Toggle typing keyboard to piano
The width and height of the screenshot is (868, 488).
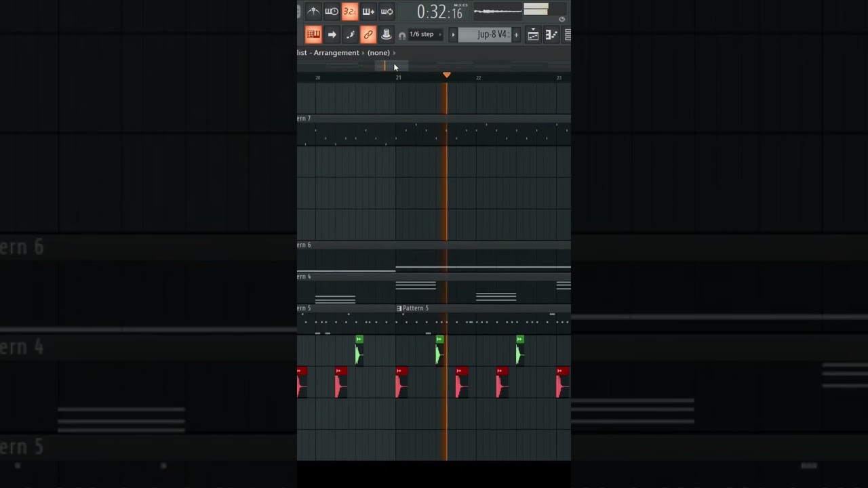pos(313,35)
